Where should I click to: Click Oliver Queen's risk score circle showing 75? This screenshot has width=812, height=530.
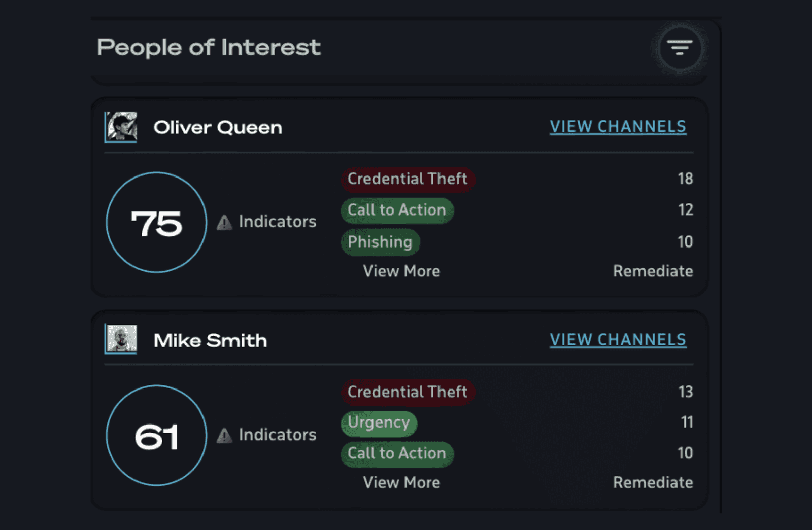pos(156,223)
